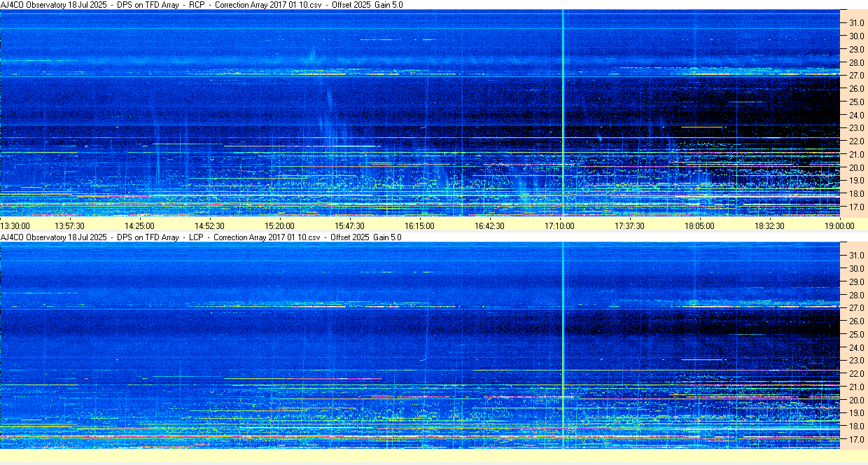
Task: Click the LCP spectrogram title header text
Action: (202, 237)
